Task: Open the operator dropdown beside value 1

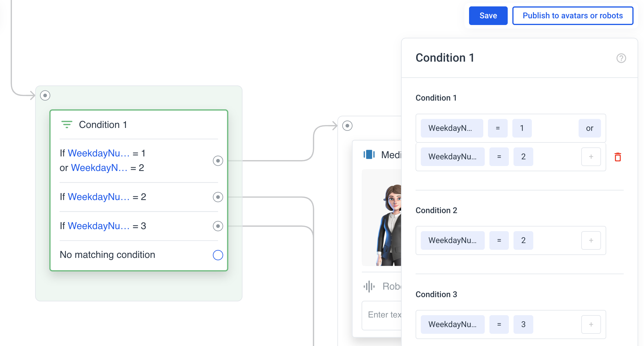Action: [498, 128]
